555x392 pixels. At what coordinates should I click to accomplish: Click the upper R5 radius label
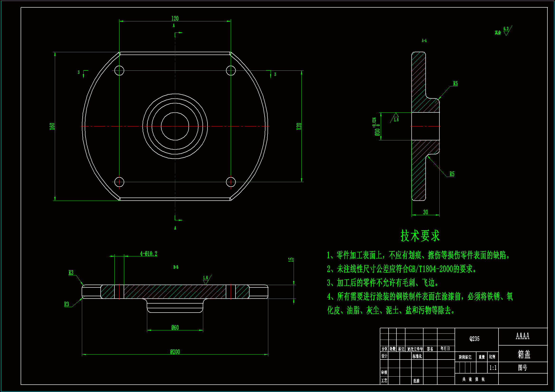point(455,83)
